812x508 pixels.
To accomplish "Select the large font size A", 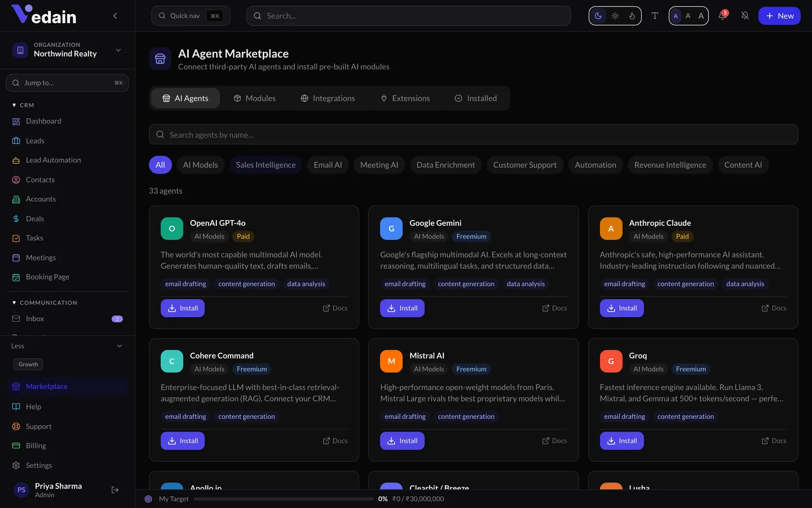I will tap(701, 16).
